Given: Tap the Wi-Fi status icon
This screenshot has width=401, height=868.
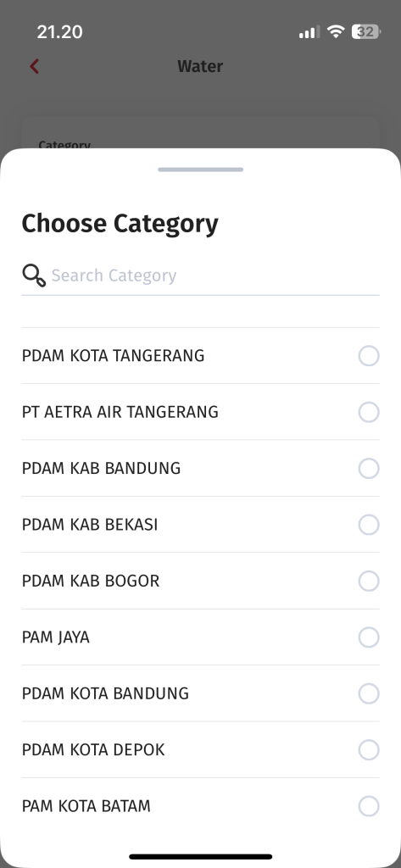Looking at the screenshot, I should pyautogui.click(x=336, y=32).
